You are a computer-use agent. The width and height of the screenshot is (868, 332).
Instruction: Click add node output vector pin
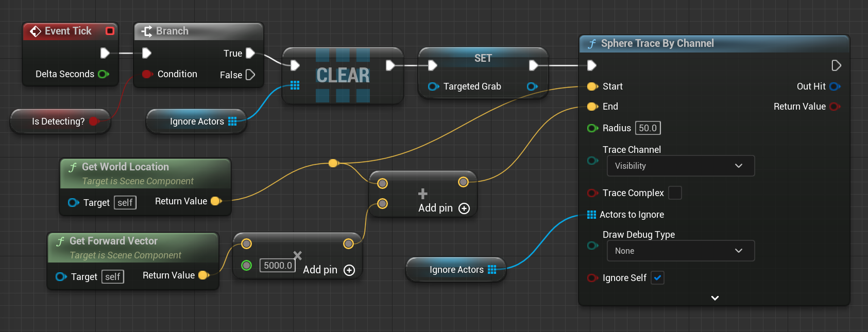tap(463, 182)
